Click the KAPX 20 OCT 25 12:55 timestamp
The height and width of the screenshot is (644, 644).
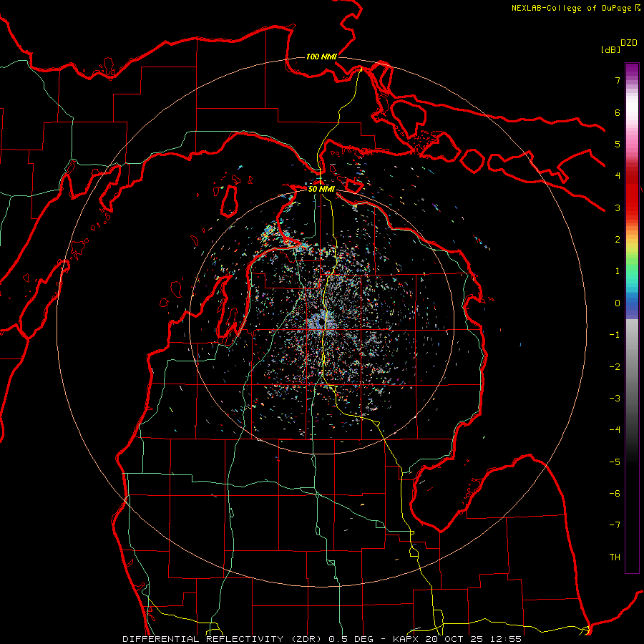pos(457,639)
